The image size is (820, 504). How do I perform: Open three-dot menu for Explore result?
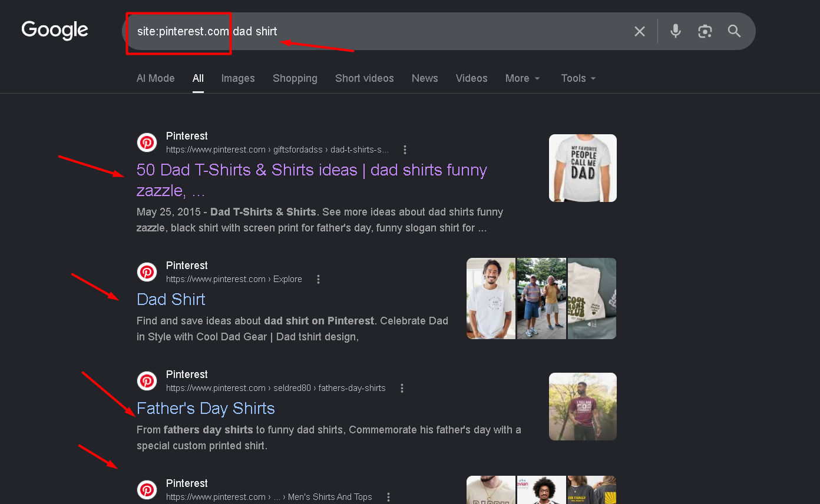coord(319,279)
